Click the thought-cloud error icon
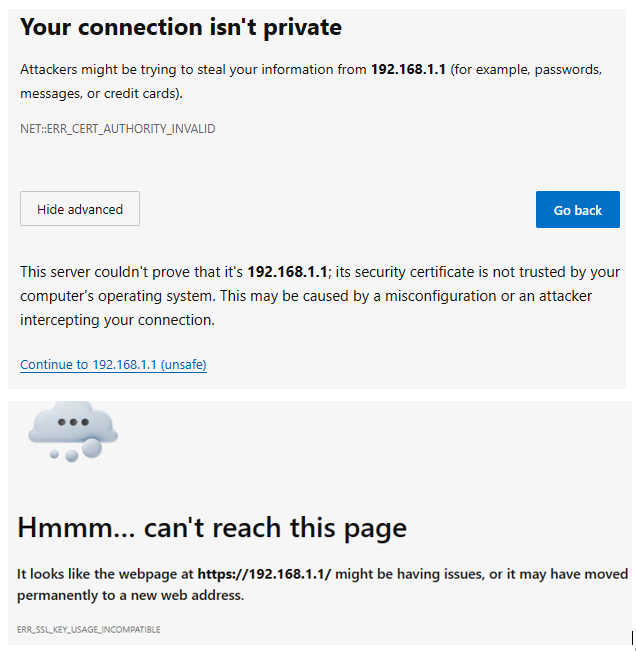Image resolution: width=636 pixels, height=651 pixels. (73, 428)
